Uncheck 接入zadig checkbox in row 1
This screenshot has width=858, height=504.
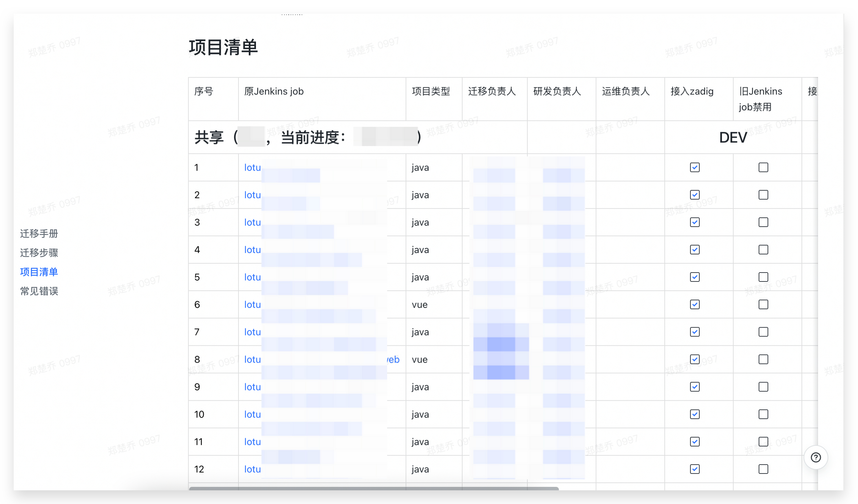[695, 167]
